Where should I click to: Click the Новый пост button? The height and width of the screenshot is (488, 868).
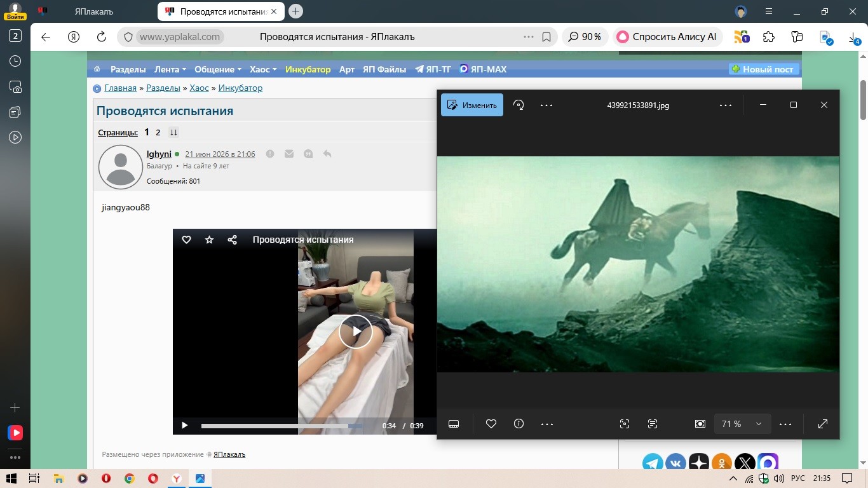pyautogui.click(x=764, y=69)
